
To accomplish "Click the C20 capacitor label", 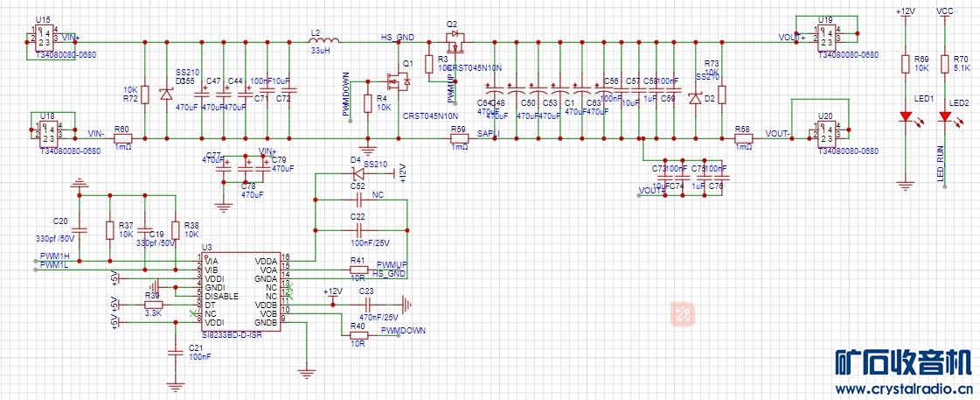I will coord(60,221).
